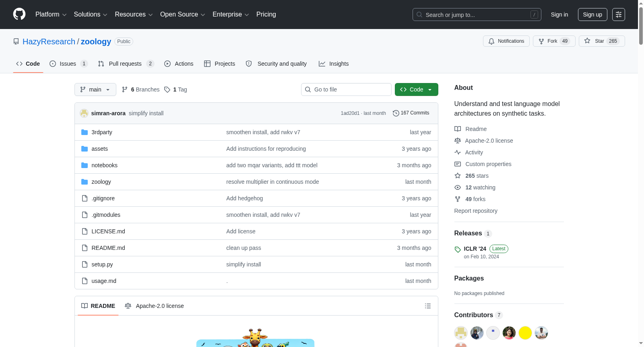The width and height of the screenshot is (644, 347).
Task: View the 1 Tag link
Action: [x=175, y=89]
